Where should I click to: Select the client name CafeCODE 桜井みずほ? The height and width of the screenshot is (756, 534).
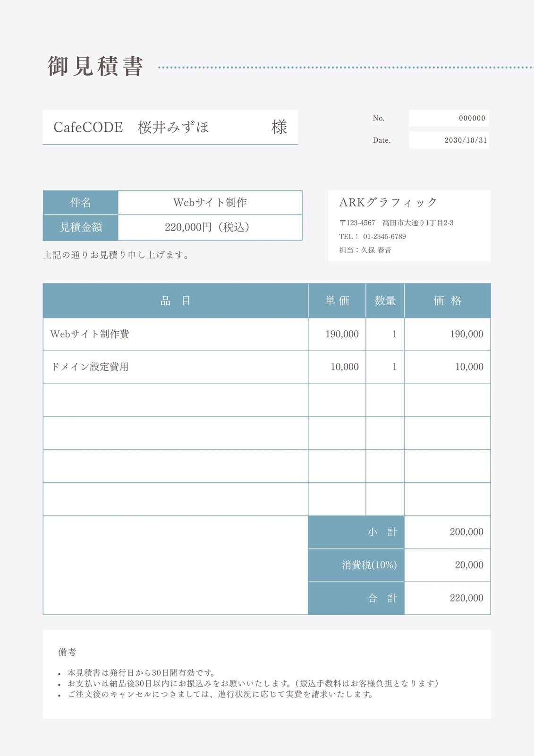(x=131, y=127)
